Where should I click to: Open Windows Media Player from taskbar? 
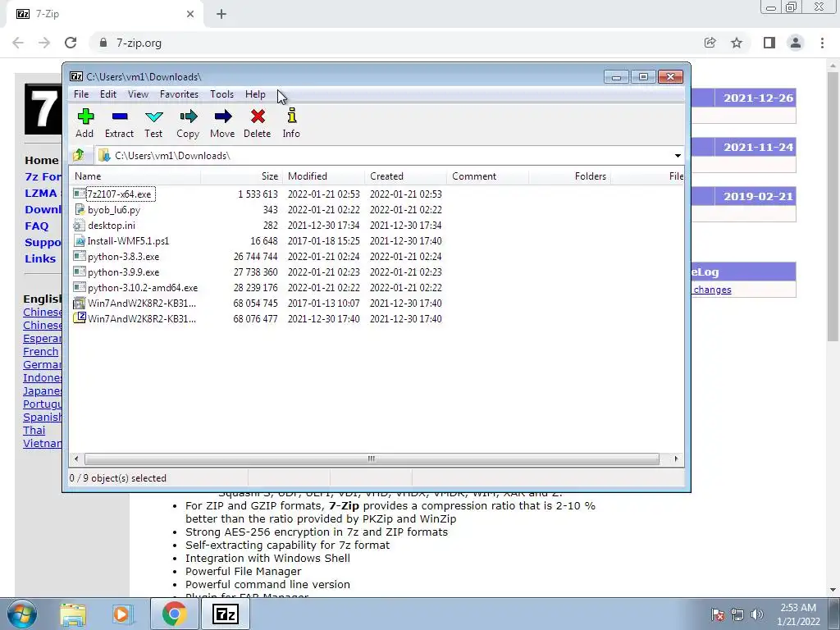click(122, 614)
